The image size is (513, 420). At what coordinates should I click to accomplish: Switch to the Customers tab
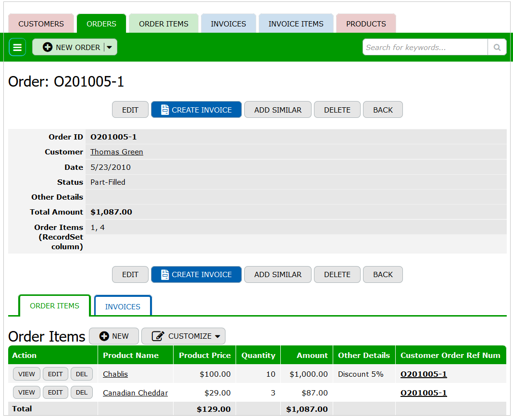[41, 24]
